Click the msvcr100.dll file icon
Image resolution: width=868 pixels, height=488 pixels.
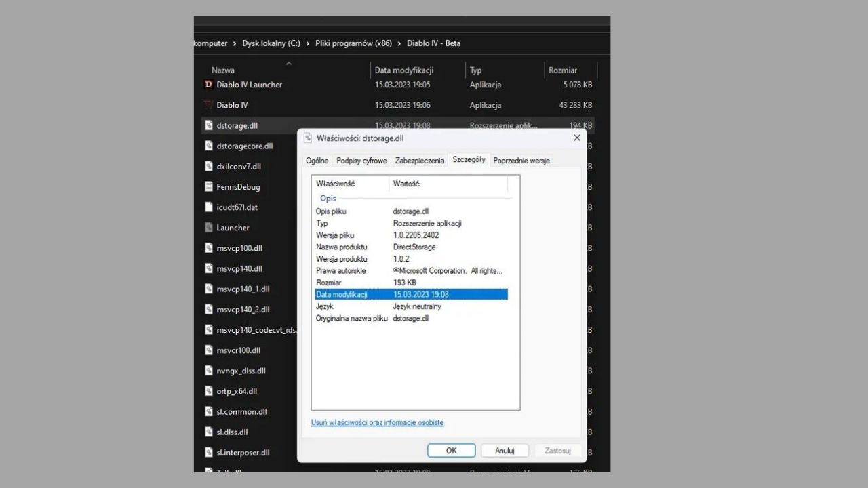click(x=209, y=350)
